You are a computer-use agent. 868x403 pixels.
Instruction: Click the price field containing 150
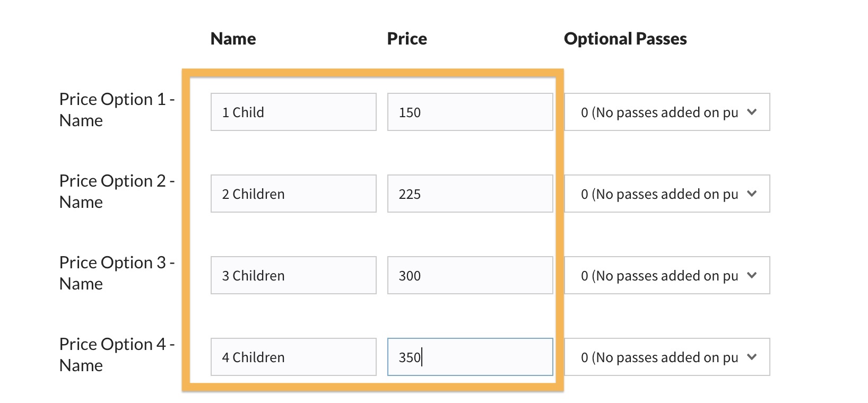pyautogui.click(x=470, y=112)
